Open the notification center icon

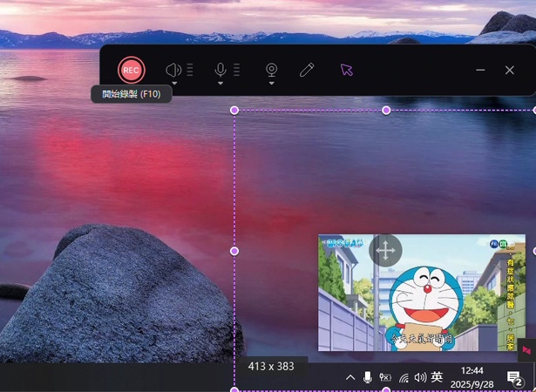pyautogui.click(x=514, y=377)
